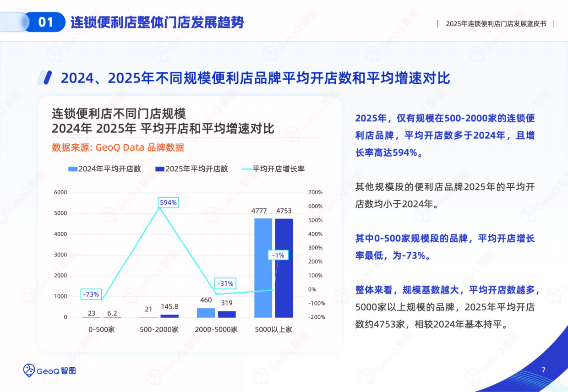The width and height of the screenshot is (568, 392).
Task: Click the pill-shaped shape left of "01" badge
Action: click(x=13, y=21)
